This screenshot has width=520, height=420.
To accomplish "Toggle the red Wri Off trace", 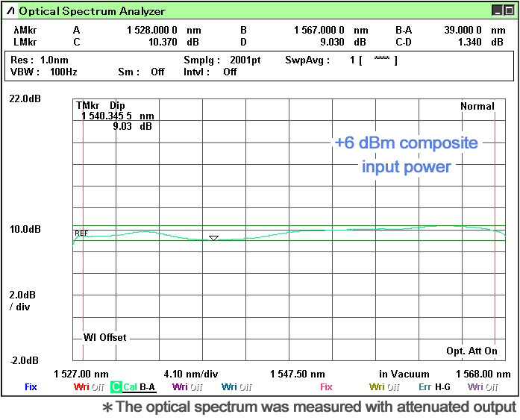I will coord(87,387).
